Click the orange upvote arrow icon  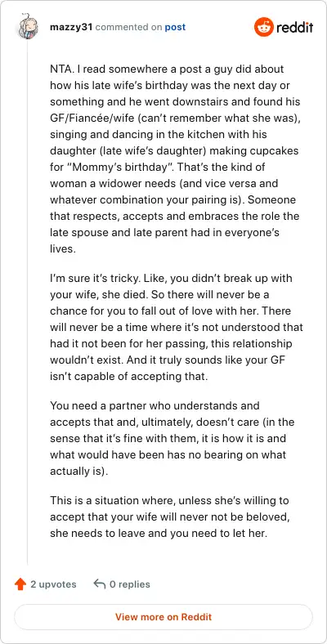(20, 584)
